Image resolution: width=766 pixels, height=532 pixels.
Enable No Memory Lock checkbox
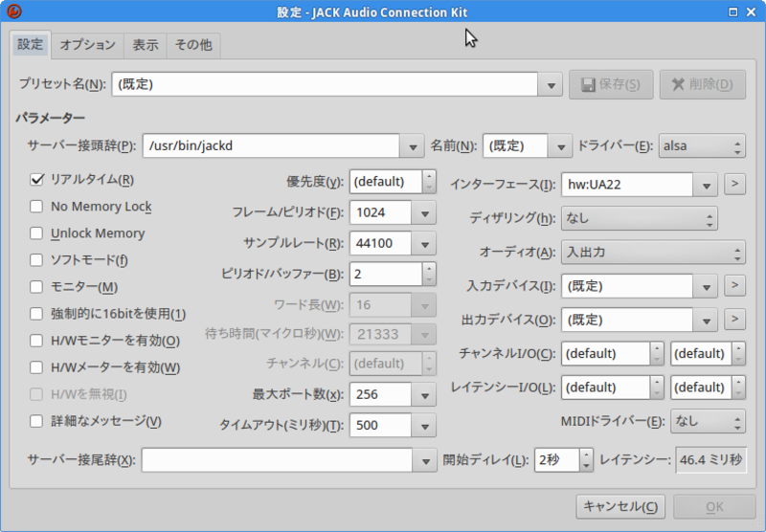pos(36,207)
